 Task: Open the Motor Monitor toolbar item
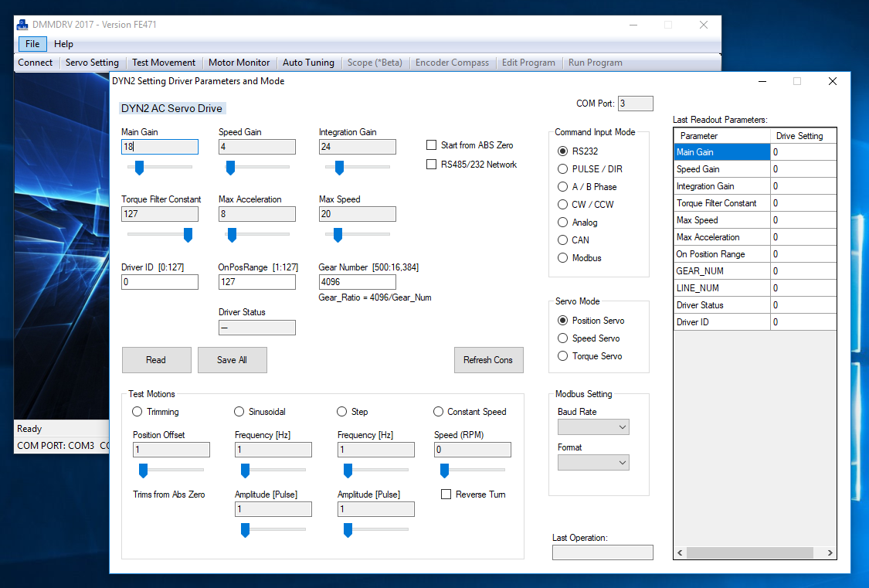click(239, 63)
